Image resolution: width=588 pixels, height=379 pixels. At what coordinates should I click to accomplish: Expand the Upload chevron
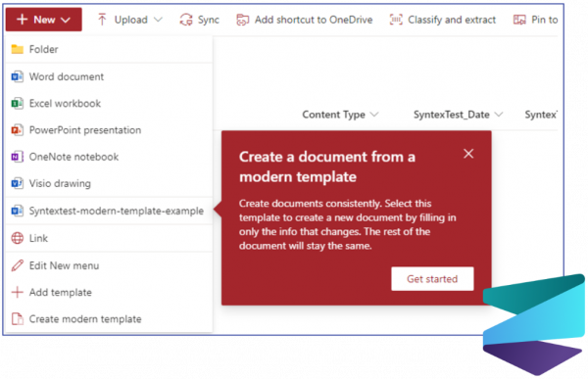pos(158,20)
